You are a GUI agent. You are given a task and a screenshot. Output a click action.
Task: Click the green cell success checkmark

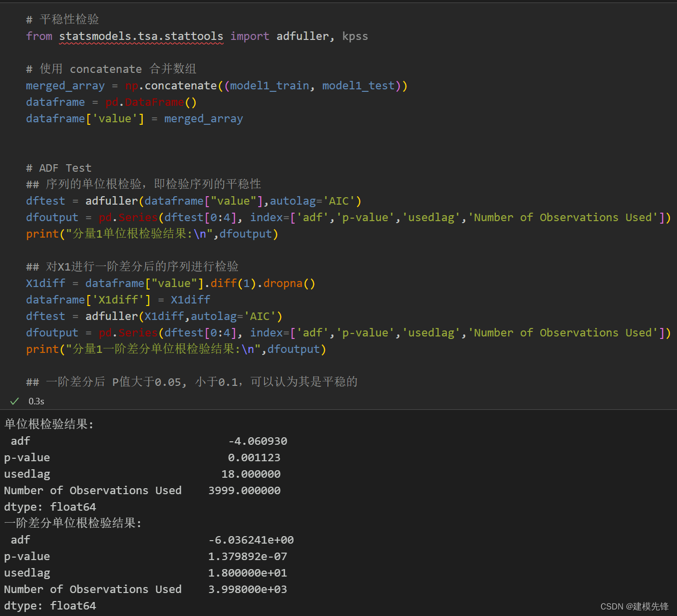[14, 401]
